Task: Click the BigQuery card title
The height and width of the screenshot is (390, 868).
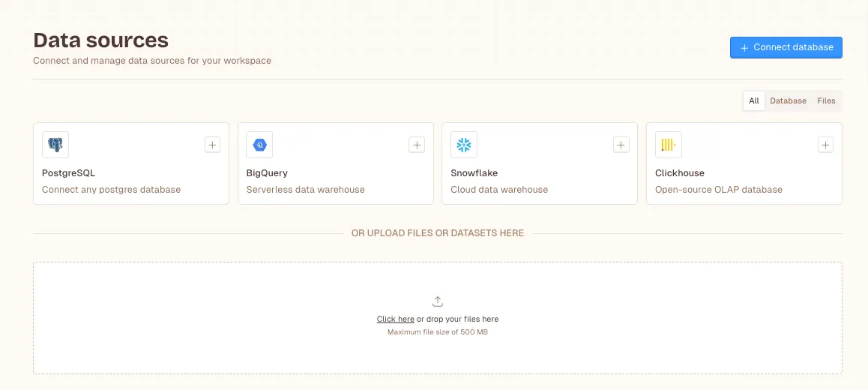Action: [x=267, y=172]
